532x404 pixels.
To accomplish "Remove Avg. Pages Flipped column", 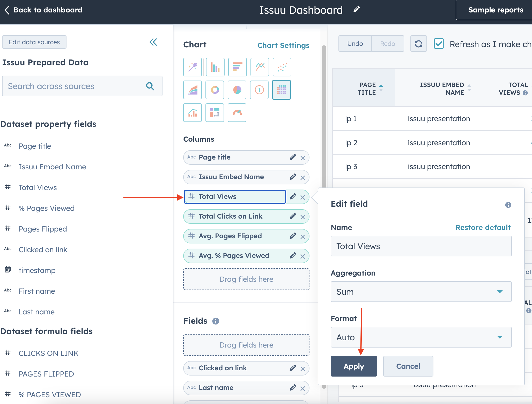I will [x=303, y=237].
